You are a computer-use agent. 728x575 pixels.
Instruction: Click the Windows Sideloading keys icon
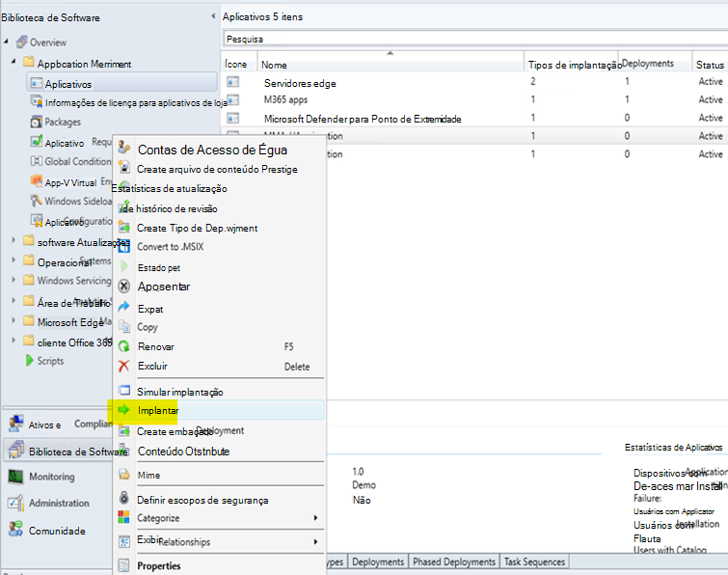point(36,201)
